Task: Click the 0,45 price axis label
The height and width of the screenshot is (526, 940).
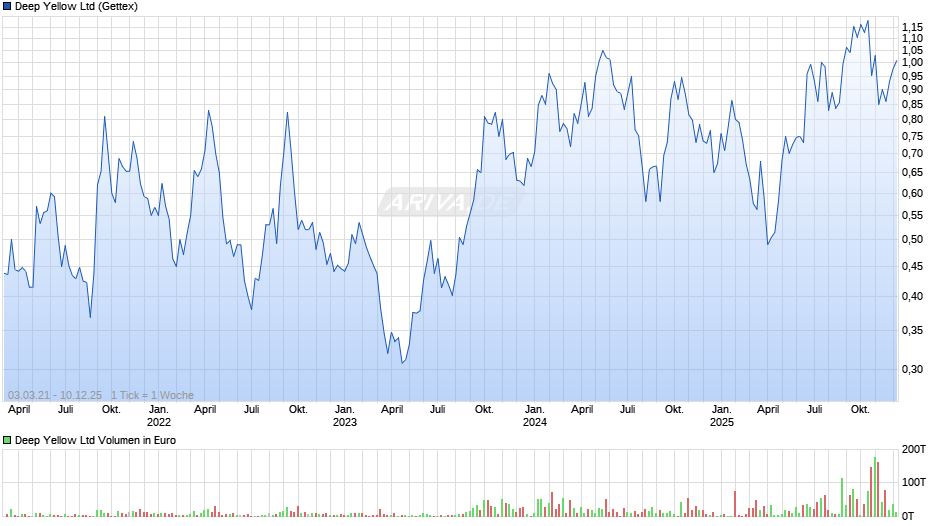Action: 912,266
